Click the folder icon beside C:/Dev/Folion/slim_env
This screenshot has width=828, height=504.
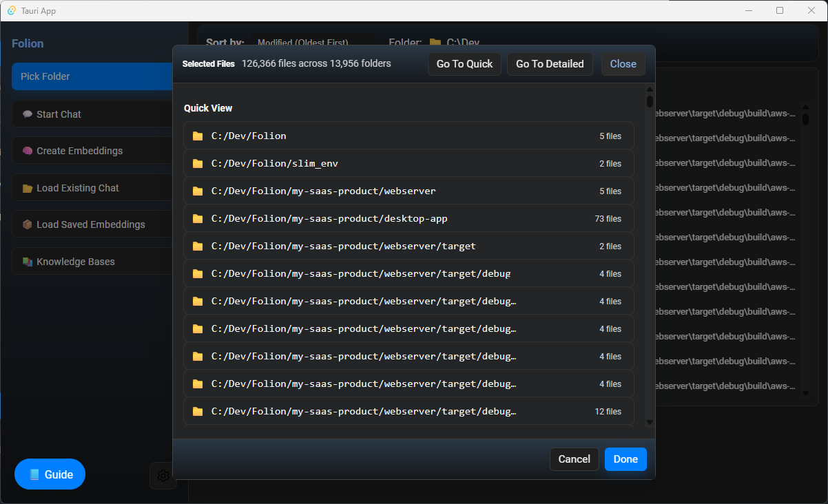(198, 164)
